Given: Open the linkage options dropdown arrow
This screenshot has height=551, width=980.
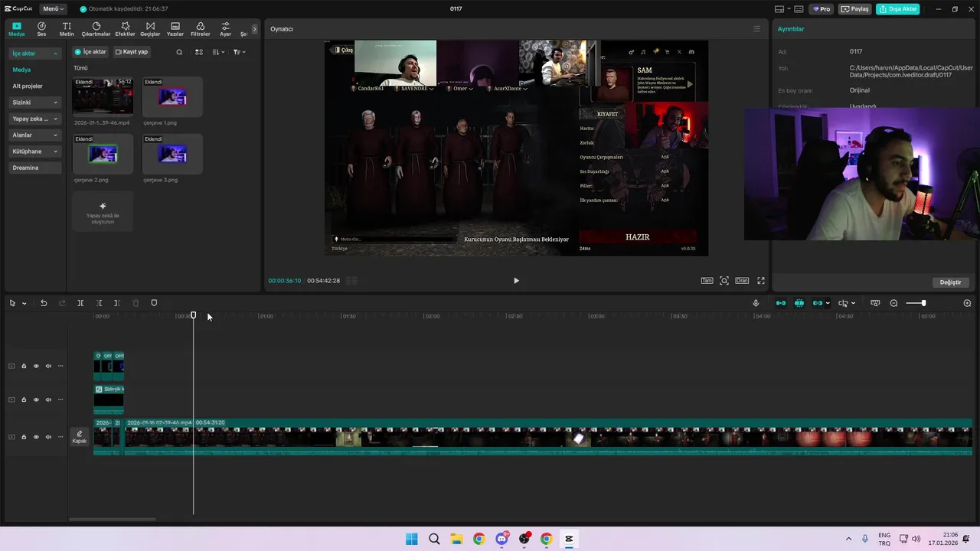Looking at the screenshot, I should click(828, 304).
